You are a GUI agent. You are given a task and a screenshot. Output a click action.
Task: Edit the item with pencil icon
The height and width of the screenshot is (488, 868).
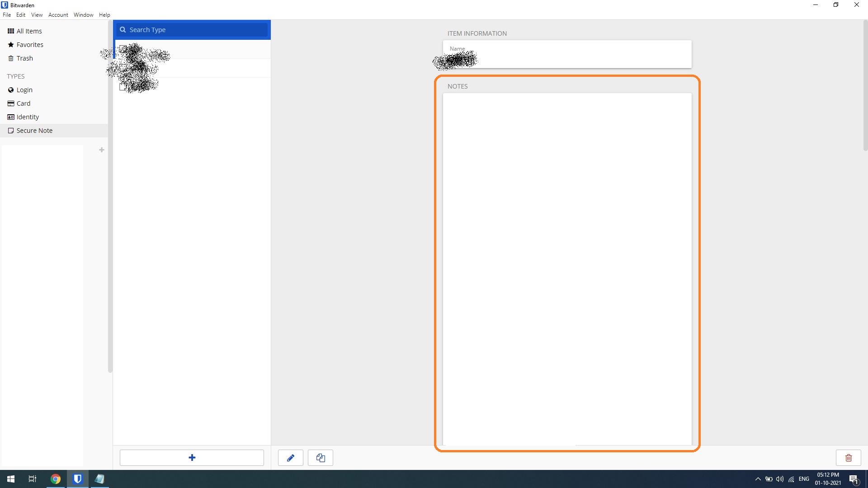click(291, 458)
